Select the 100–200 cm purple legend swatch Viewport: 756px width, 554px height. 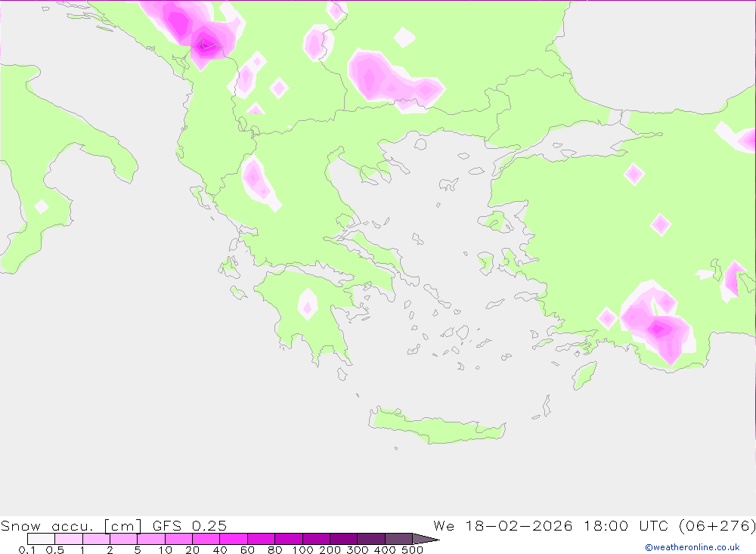(x=316, y=539)
